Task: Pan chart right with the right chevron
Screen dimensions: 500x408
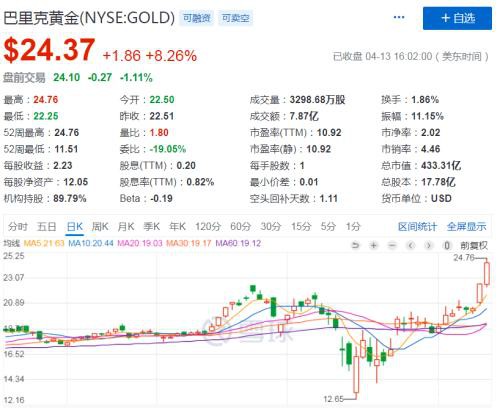Action: [x=429, y=246]
